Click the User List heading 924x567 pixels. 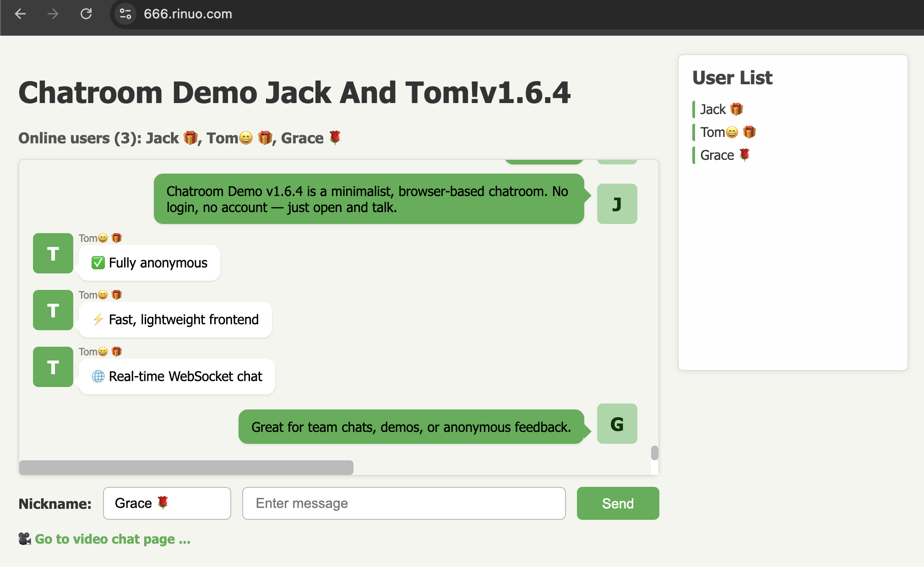[x=732, y=77]
